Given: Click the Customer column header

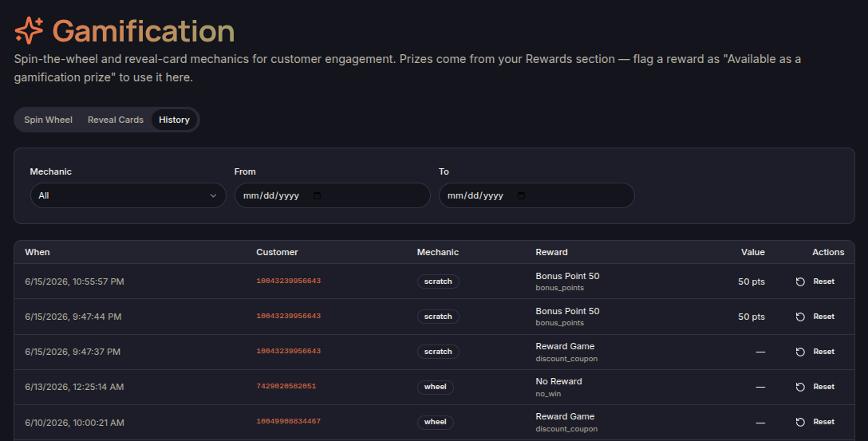Looking at the screenshot, I should pyautogui.click(x=277, y=252).
